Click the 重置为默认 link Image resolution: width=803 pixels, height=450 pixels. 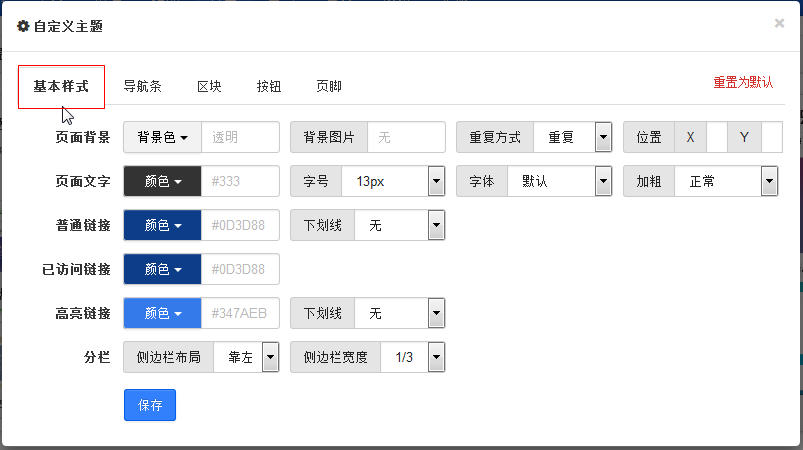(743, 82)
